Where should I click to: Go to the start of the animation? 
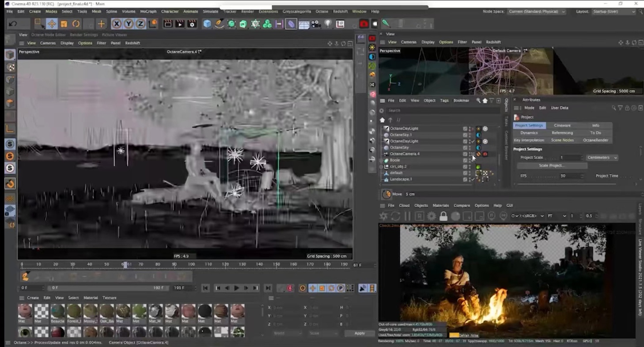(205, 288)
